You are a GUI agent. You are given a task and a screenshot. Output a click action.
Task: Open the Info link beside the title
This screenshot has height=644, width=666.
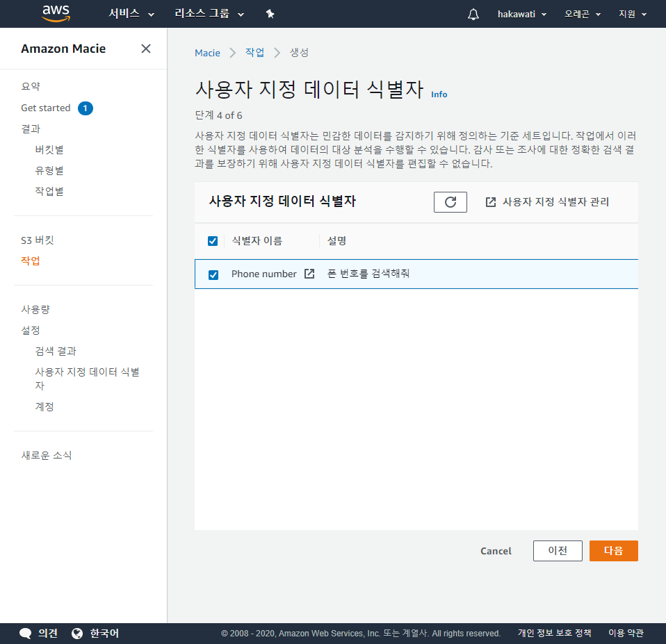(x=439, y=94)
